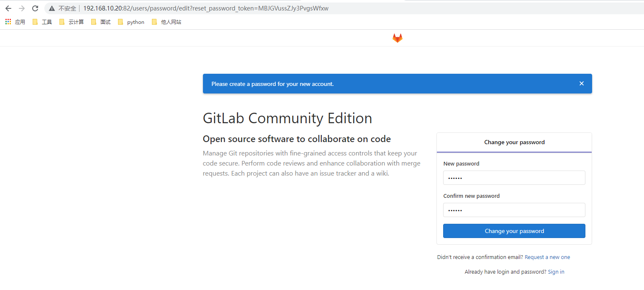644x290 pixels.
Task: Click the GitLab Community Edition heading
Action: tap(287, 118)
